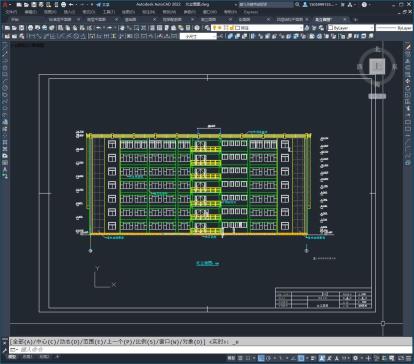Select the Erase tool in the Modify toolbar

tap(408, 48)
